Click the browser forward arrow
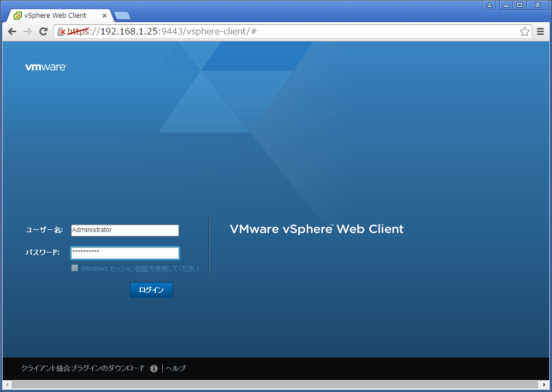This screenshot has height=392, width=552. coord(27,32)
